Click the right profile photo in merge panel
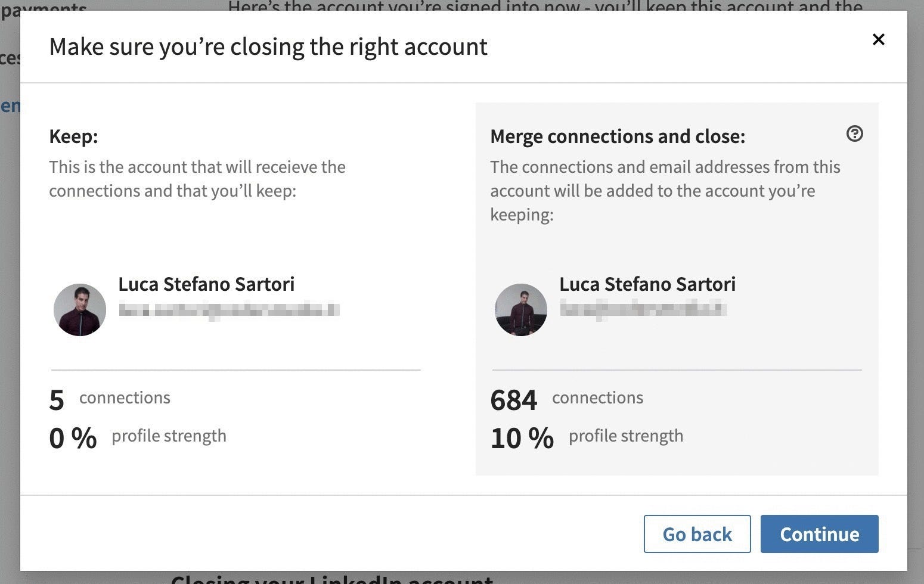 520,309
